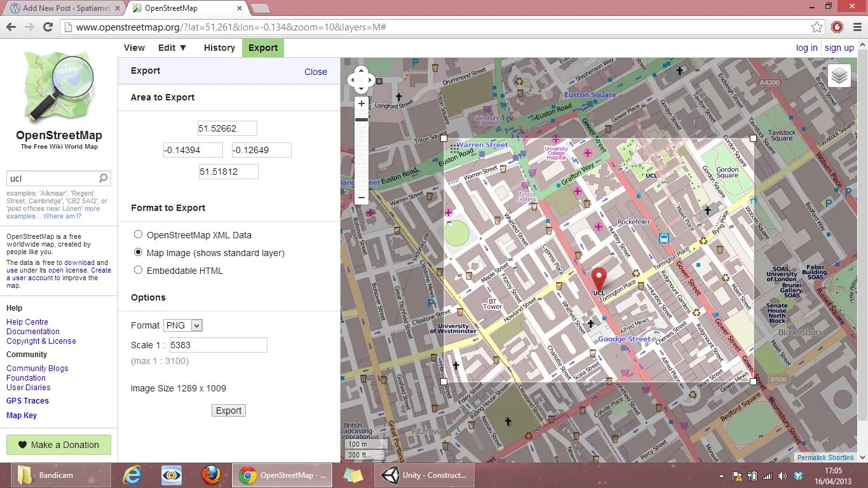Select Map Image export format
Image resolution: width=868 pixels, height=488 pixels.
[x=138, y=252]
